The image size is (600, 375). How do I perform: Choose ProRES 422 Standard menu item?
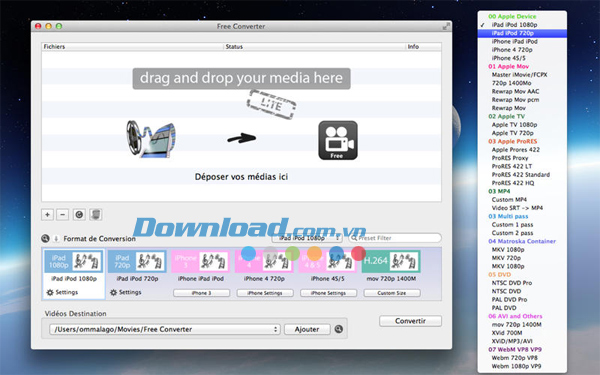(x=522, y=175)
